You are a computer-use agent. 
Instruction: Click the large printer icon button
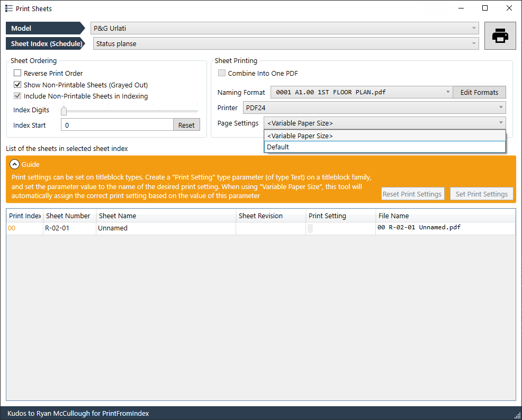pos(500,36)
